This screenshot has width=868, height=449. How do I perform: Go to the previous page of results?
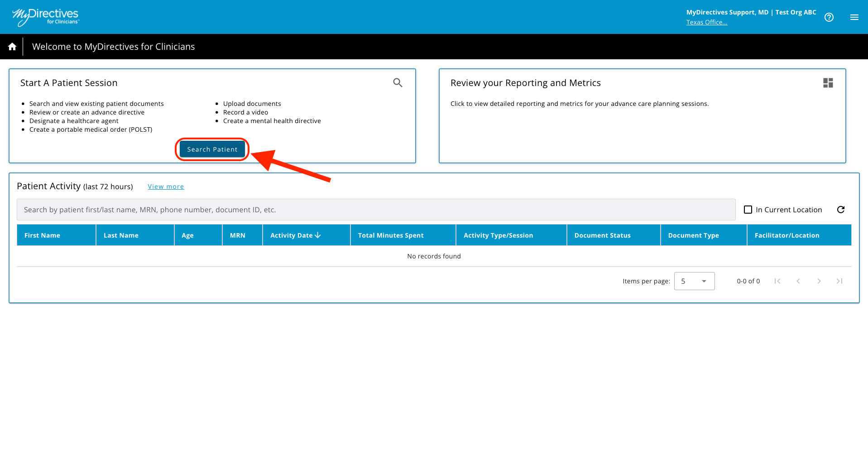[x=798, y=281]
